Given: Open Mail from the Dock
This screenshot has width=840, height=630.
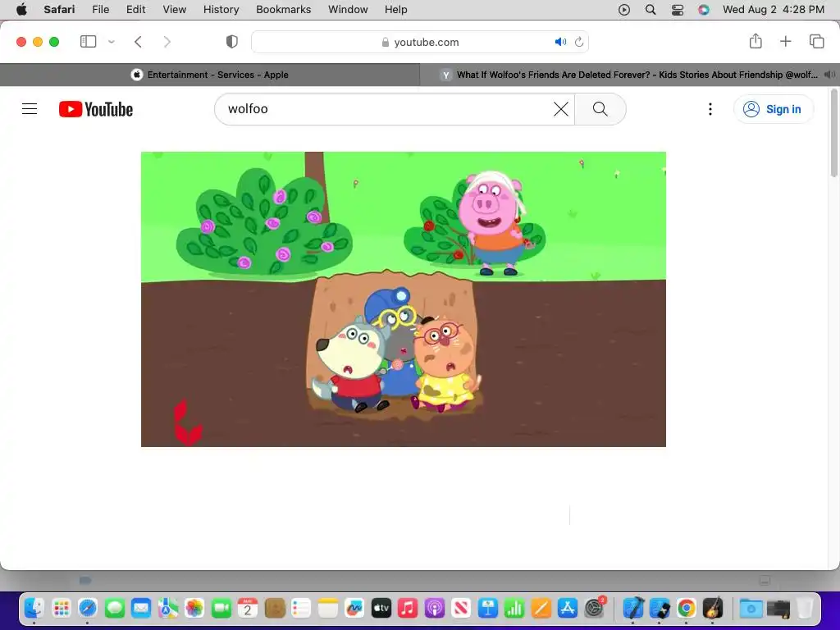Looking at the screenshot, I should coord(141,608).
